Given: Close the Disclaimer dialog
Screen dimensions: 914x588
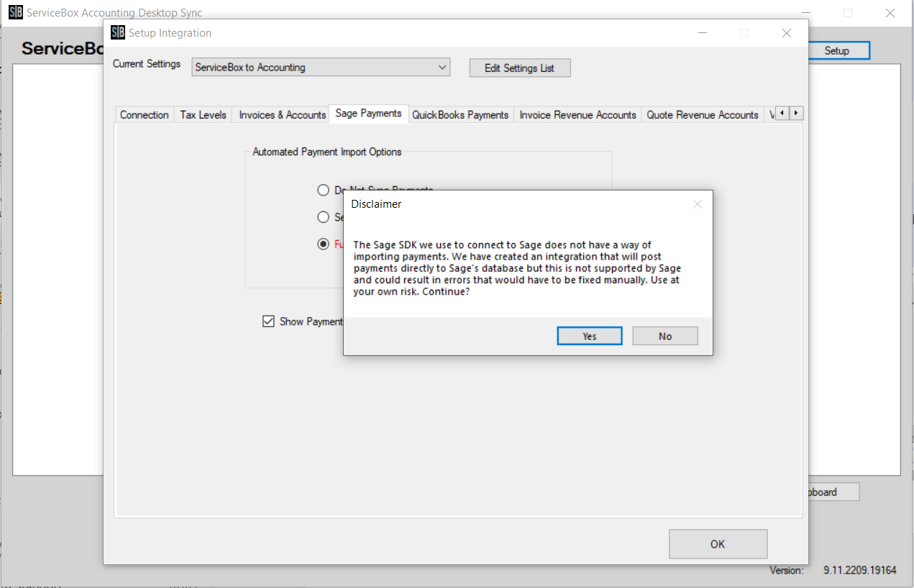Looking at the screenshot, I should [x=697, y=204].
